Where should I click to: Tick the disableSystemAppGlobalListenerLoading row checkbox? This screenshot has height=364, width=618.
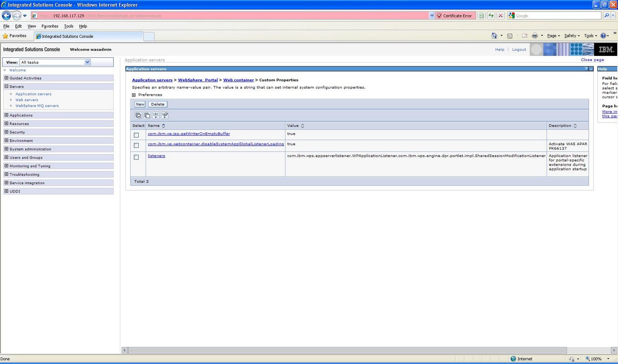136,146
